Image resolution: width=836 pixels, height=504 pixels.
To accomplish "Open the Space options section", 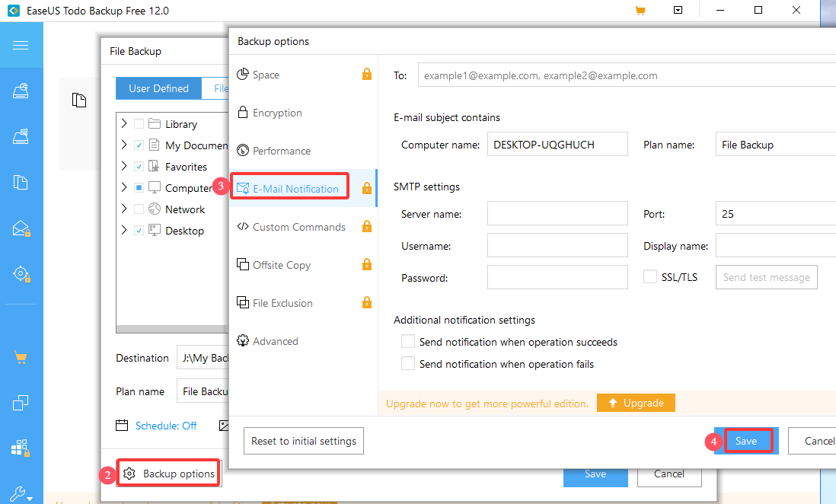I will (303, 75).
